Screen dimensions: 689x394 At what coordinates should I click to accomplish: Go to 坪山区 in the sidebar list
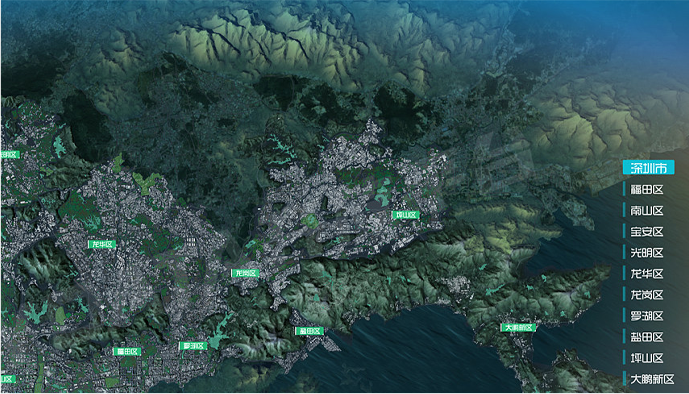click(x=647, y=358)
